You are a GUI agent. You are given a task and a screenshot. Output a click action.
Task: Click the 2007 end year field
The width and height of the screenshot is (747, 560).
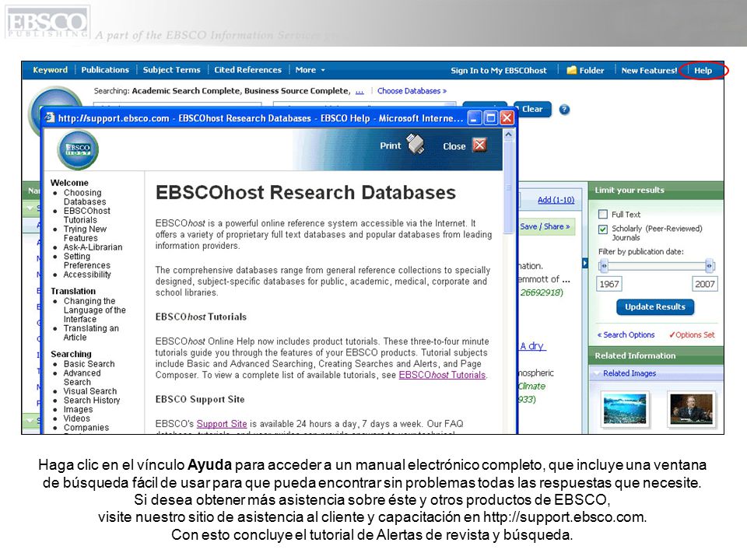pyautogui.click(x=704, y=285)
